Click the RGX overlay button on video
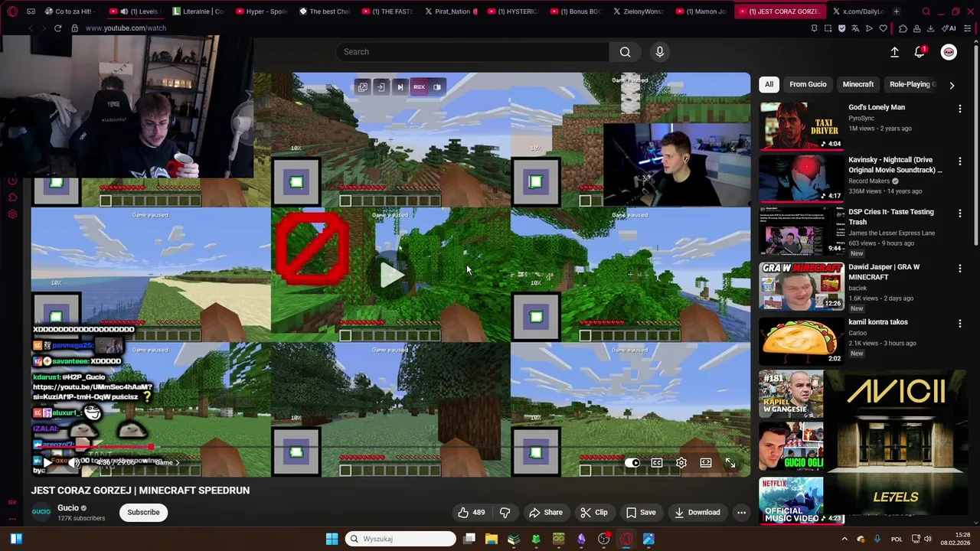The image size is (980, 551). 419,87
